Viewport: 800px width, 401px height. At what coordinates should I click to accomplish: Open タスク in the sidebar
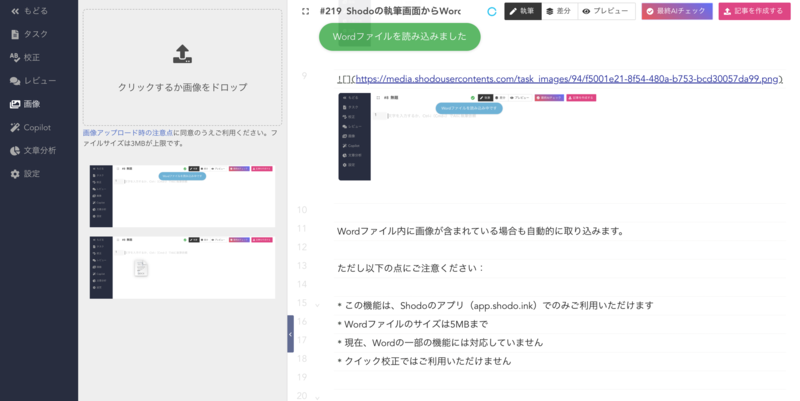[30, 34]
